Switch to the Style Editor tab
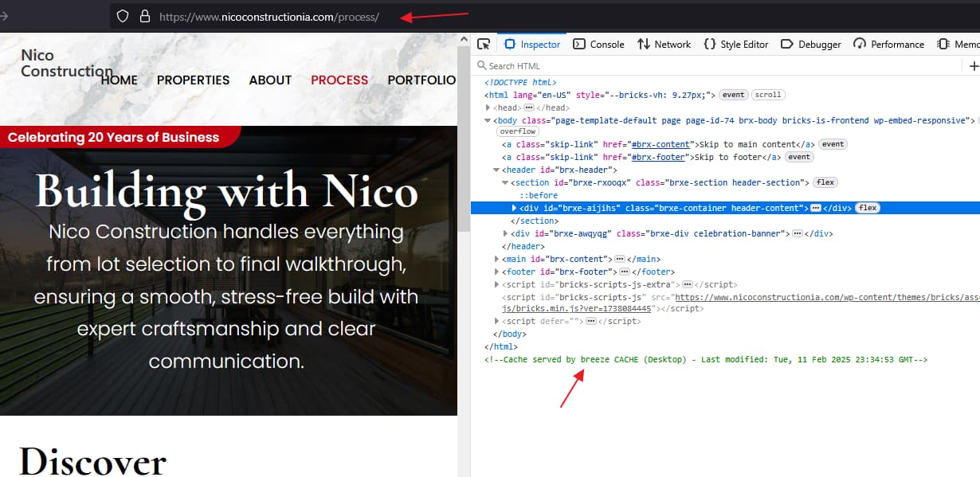The image size is (980, 477). pyautogui.click(x=735, y=45)
